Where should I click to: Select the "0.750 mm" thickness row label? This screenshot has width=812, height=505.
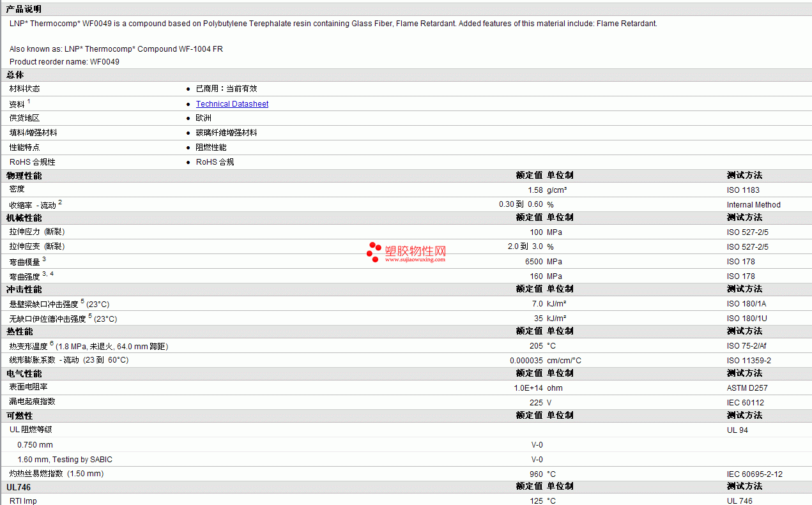35,445
